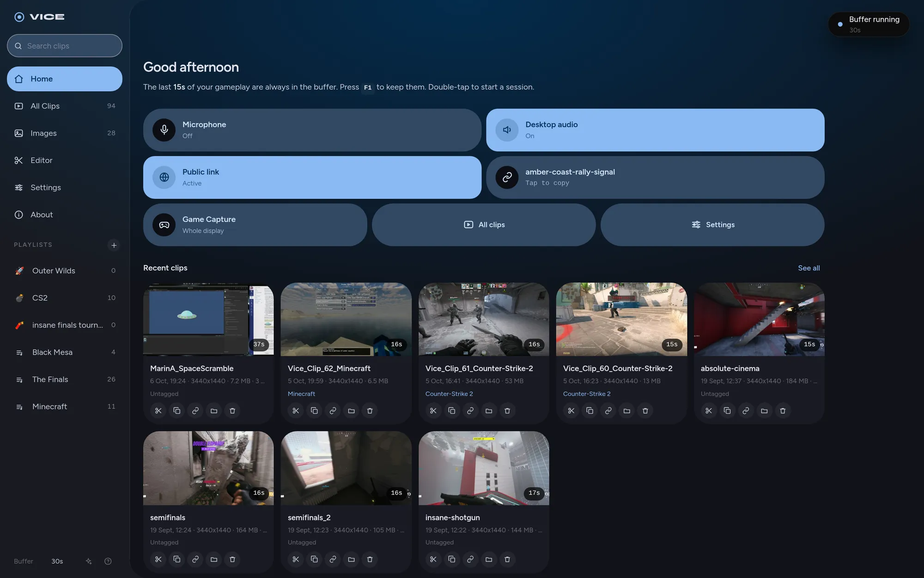Click the Counter-Strike 2 tag on Vice_Clip_61
The height and width of the screenshot is (578, 924).
(x=449, y=394)
